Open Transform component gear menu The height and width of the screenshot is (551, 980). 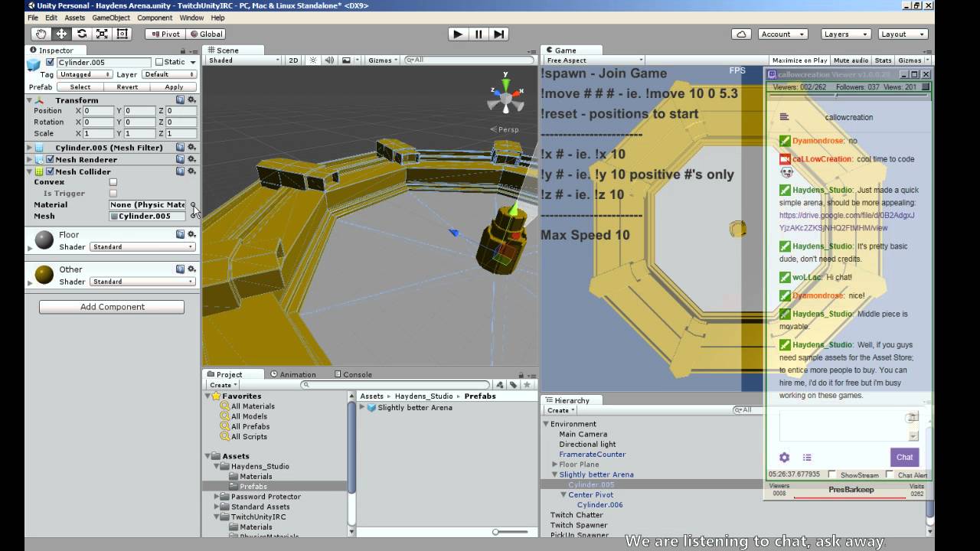(191, 99)
